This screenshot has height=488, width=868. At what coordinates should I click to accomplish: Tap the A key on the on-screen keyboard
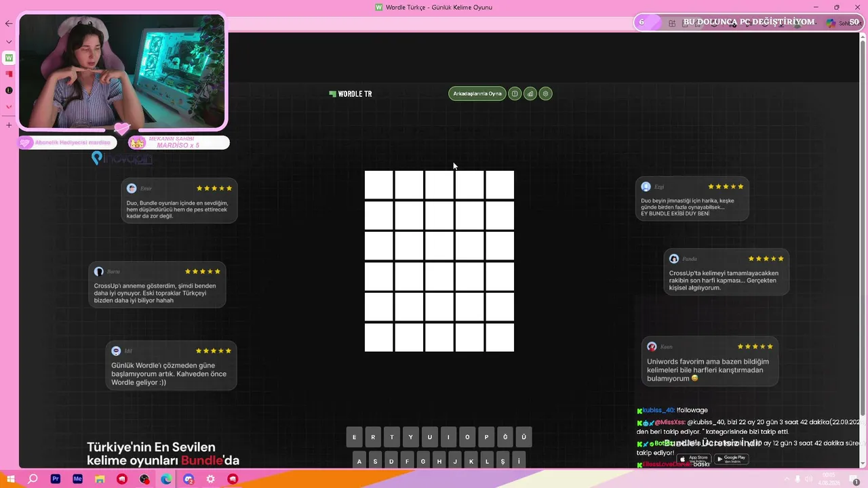click(359, 460)
